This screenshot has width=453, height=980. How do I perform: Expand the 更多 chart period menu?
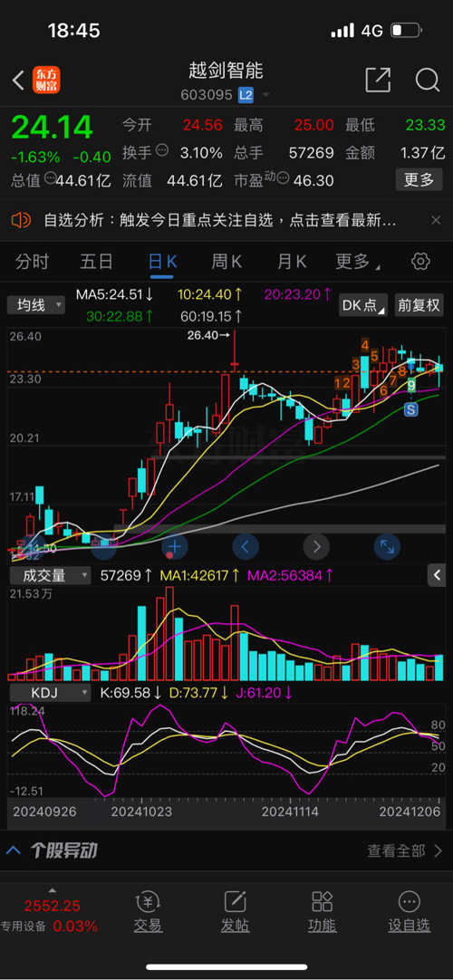(356, 262)
